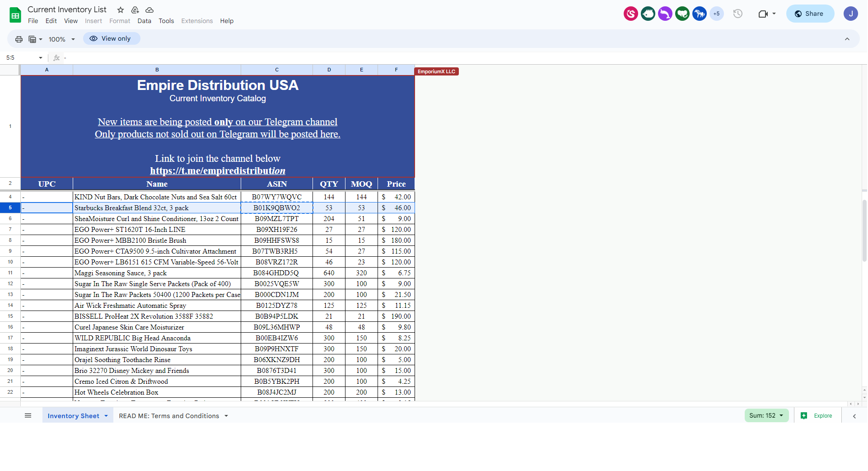Open the J account avatar
The width and height of the screenshot is (868, 471).
click(x=851, y=14)
